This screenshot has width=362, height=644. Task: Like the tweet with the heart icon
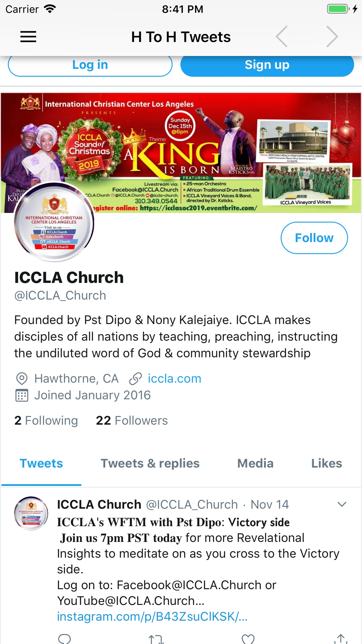248,639
